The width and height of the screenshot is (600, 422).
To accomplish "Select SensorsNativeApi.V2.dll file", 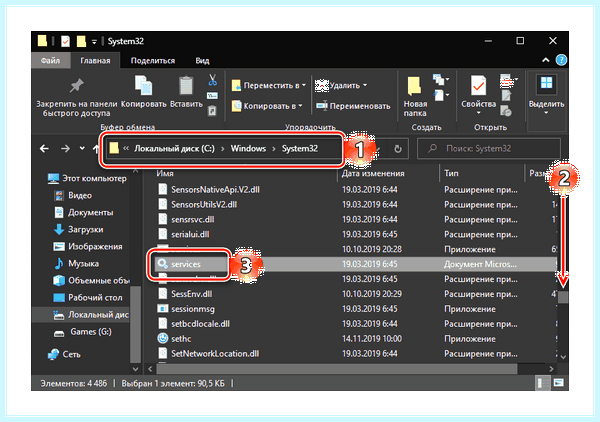I will coord(215,189).
